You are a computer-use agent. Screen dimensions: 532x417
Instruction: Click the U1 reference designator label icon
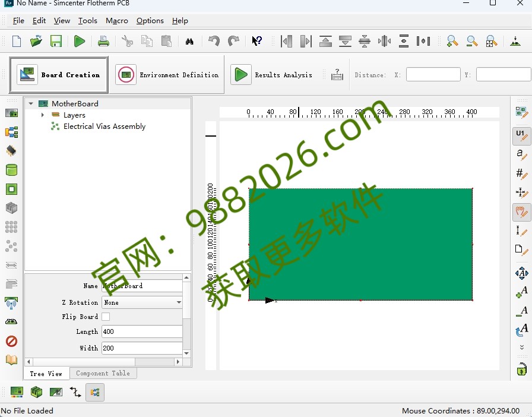tap(521, 135)
